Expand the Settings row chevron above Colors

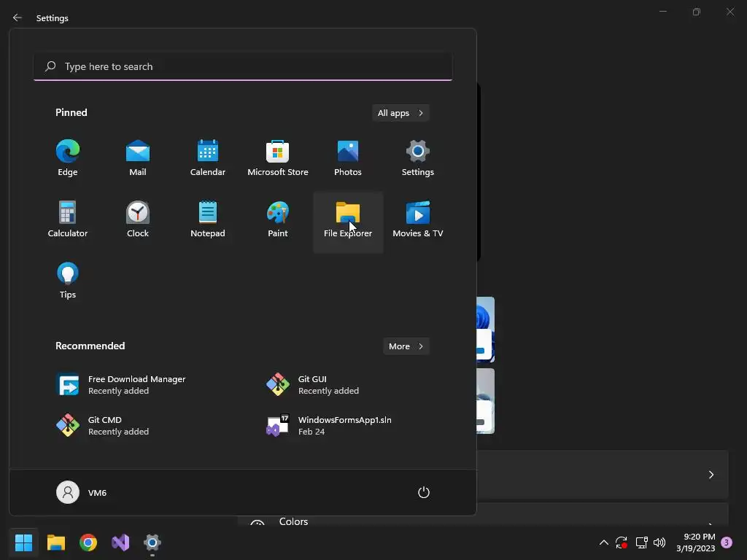pyautogui.click(x=711, y=475)
